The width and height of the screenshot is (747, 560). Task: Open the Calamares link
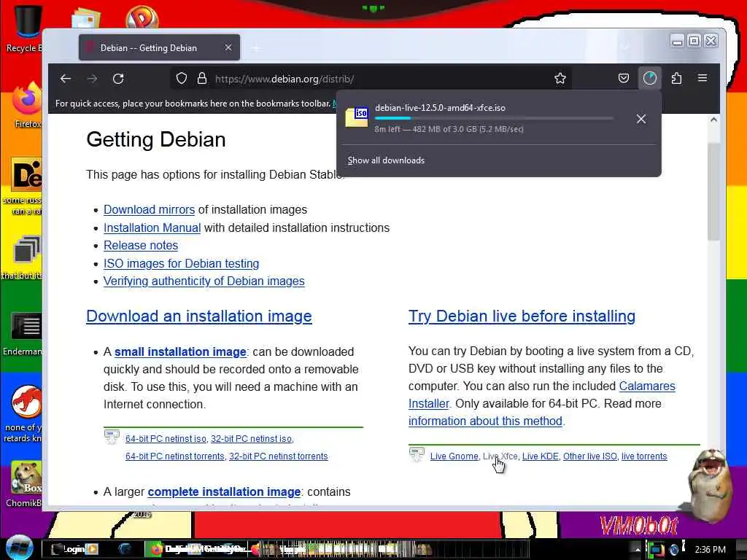click(647, 386)
